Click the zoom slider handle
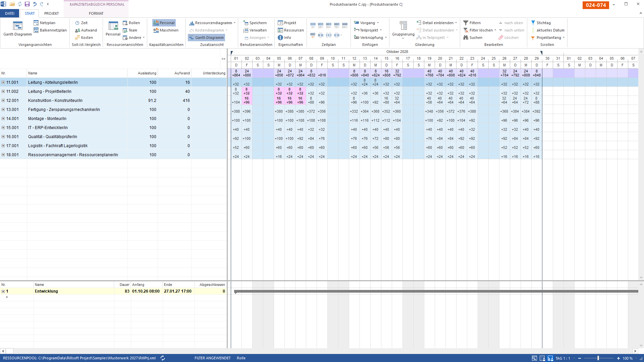Screen dimensions: 644x362 [x=598, y=358]
